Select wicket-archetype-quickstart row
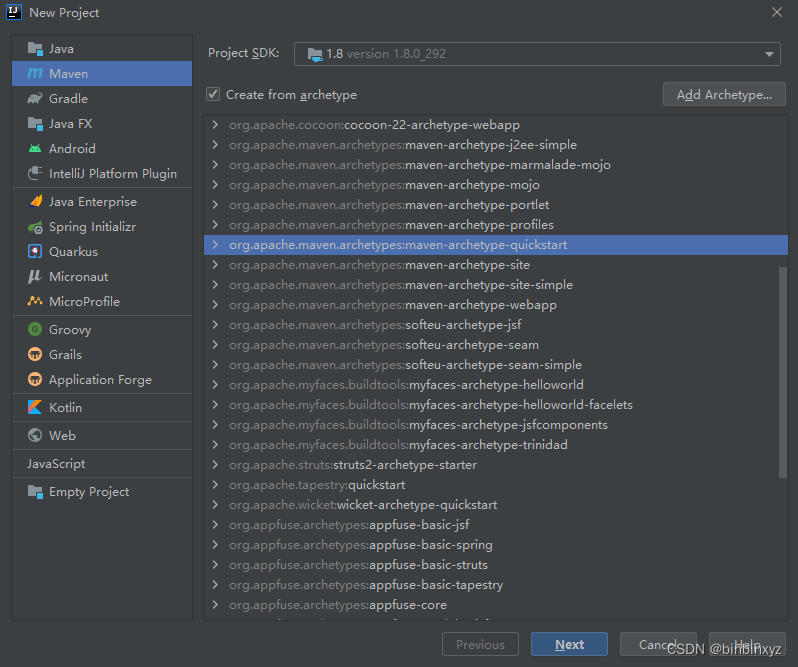Viewport: 798px width, 667px height. click(x=496, y=505)
